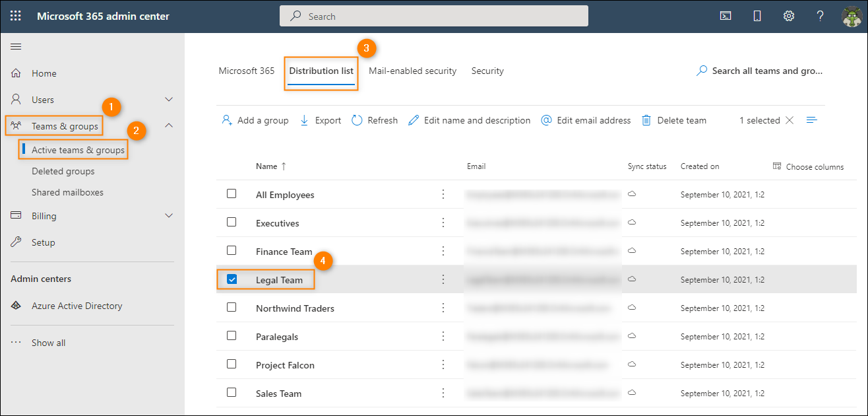This screenshot has width=868, height=416.
Task: Open more actions for Sales Team
Action: [x=443, y=393]
